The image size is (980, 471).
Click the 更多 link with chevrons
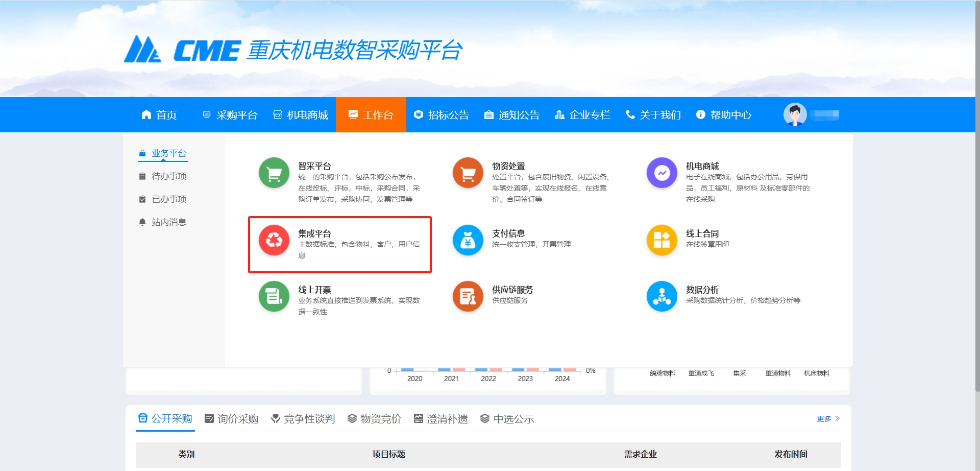coord(828,419)
